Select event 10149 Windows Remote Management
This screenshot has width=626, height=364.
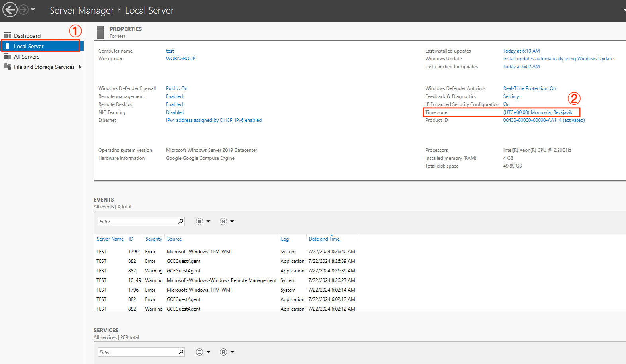(x=226, y=280)
